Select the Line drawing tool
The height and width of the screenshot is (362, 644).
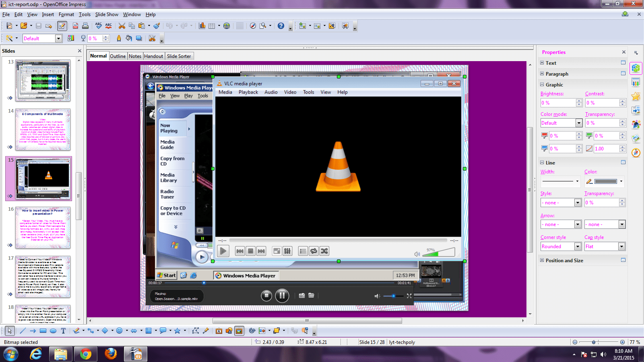[23, 331]
